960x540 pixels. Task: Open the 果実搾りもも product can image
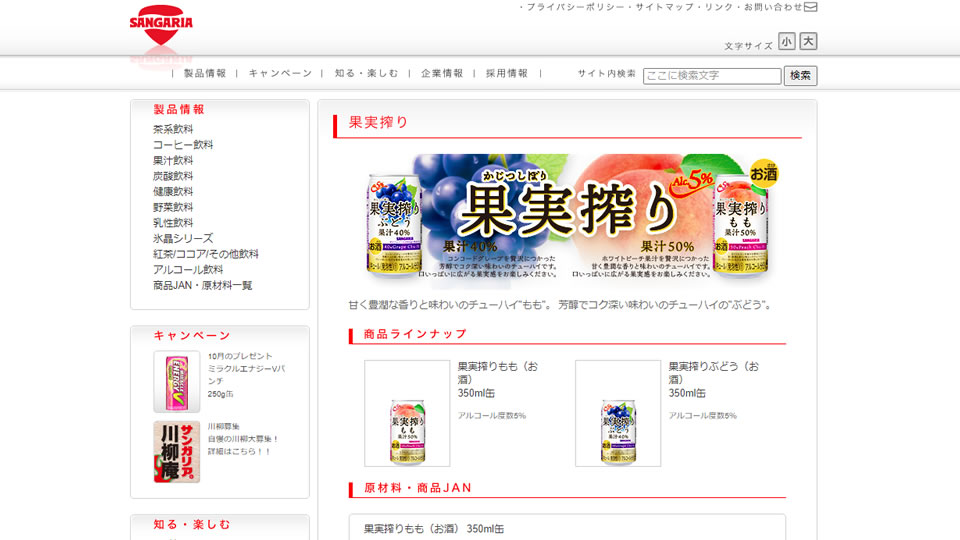tap(407, 413)
